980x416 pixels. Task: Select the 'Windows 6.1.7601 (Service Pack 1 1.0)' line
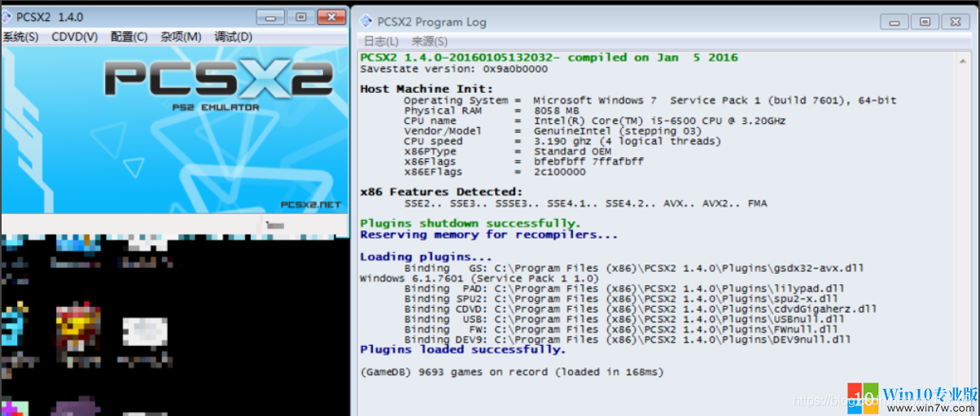pyautogui.click(x=479, y=278)
